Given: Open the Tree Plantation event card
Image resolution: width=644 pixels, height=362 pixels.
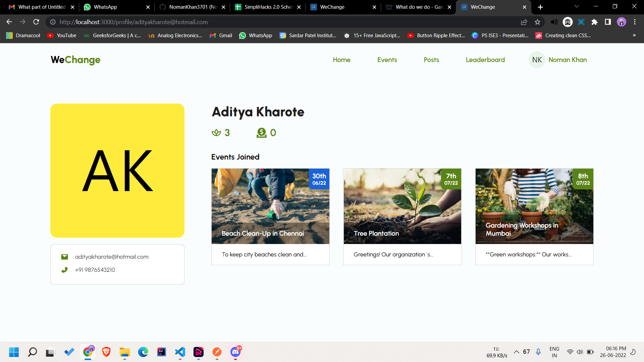Looking at the screenshot, I should coord(402,217).
